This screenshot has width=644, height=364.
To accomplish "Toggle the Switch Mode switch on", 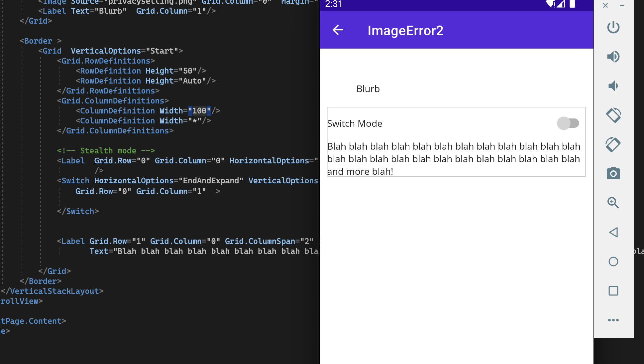I will [x=568, y=123].
